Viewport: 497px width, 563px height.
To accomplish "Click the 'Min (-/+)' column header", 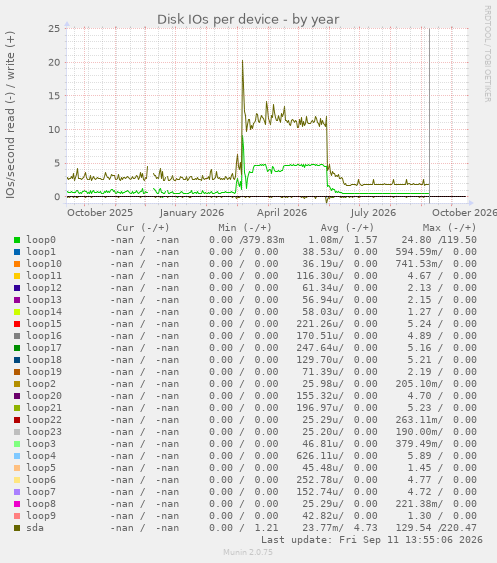I will click(x=245, y=228).
